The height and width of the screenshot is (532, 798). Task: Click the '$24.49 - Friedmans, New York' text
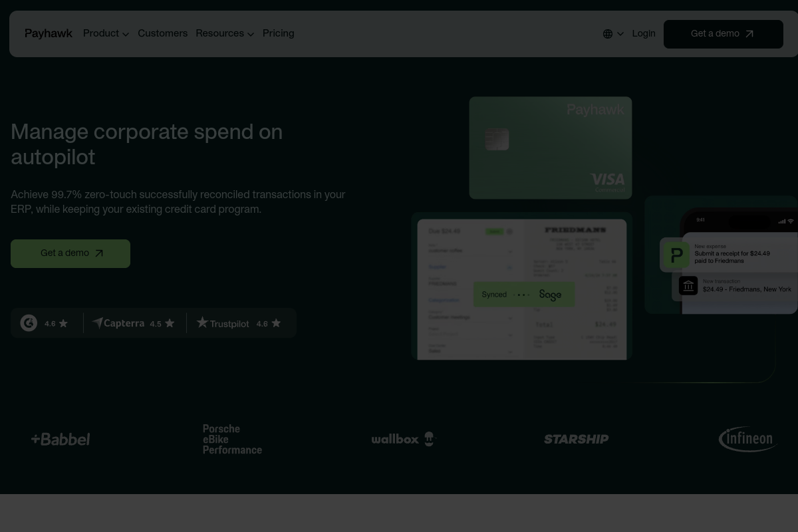tap(747, 289)
